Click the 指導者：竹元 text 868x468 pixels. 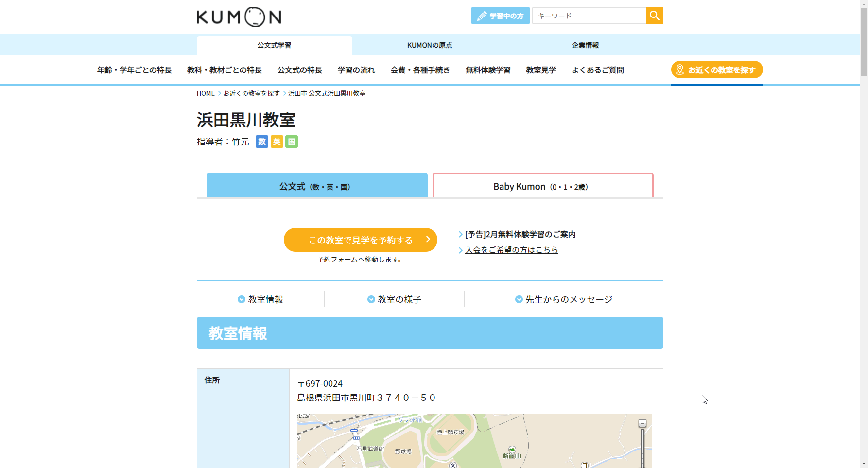click(223, 141)
